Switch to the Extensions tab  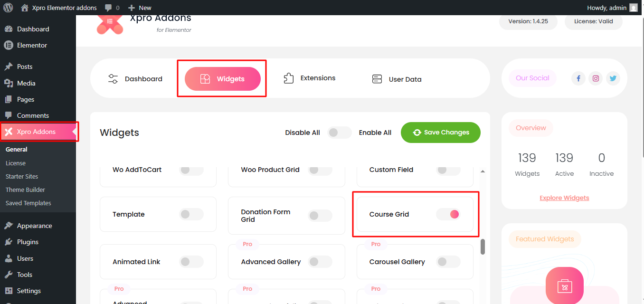coord(309,78)
